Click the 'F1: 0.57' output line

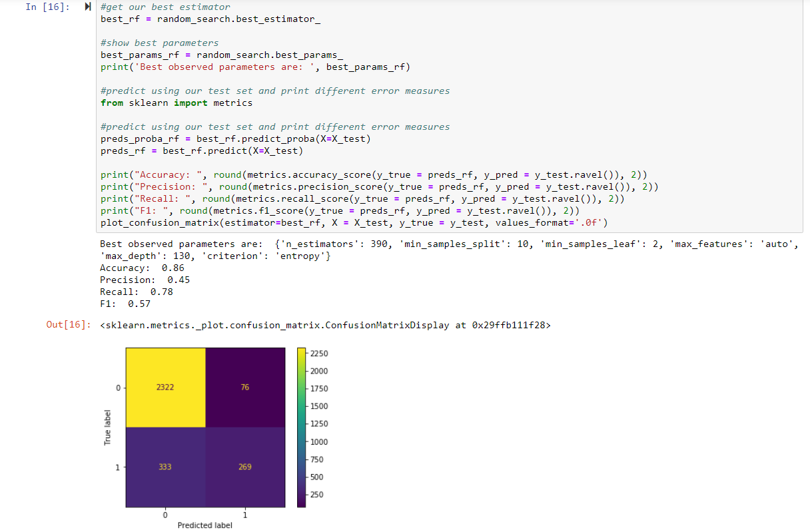click(125, 304)
